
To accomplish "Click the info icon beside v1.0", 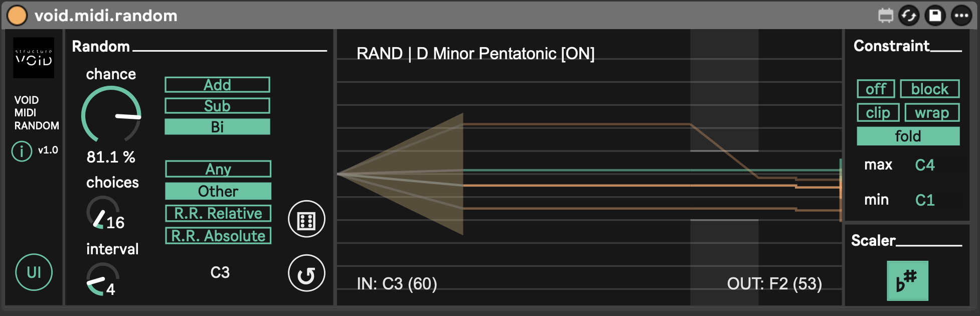I will [22, 150].
